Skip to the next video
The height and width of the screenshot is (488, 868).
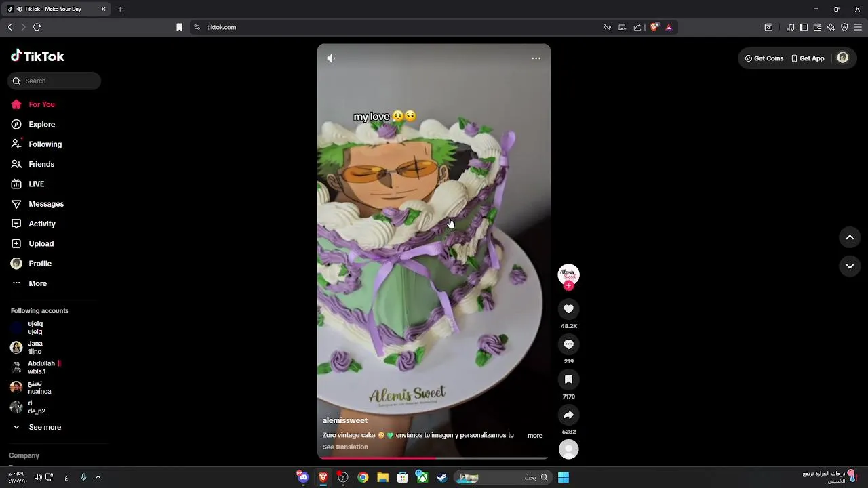pyautogui.click(x=850, y=266)
